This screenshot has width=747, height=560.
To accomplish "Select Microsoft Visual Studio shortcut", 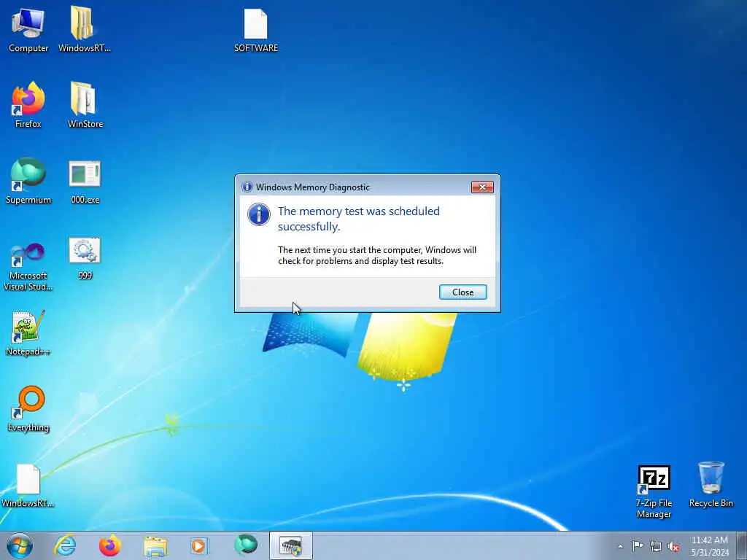I will tap(28, 267).
